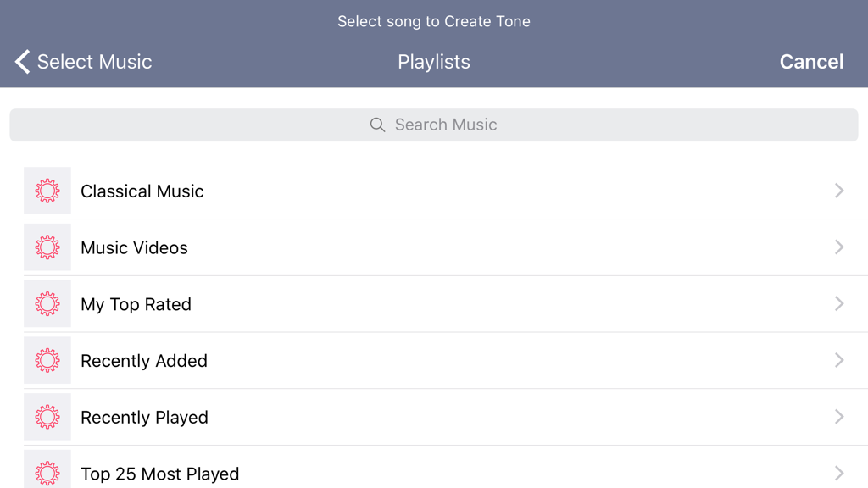Click the Recently Played playlist artwork icon

47,417
